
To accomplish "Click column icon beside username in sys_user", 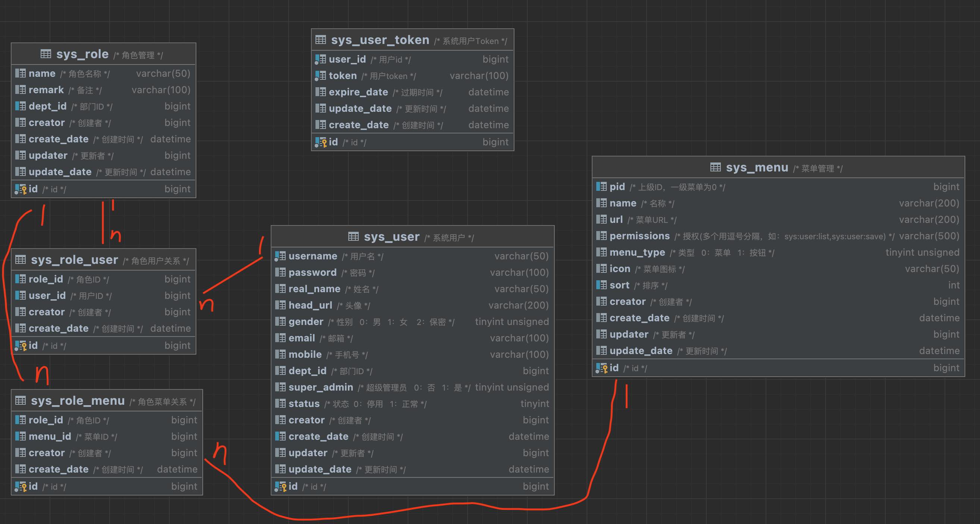I will click(x=280, y=256).
